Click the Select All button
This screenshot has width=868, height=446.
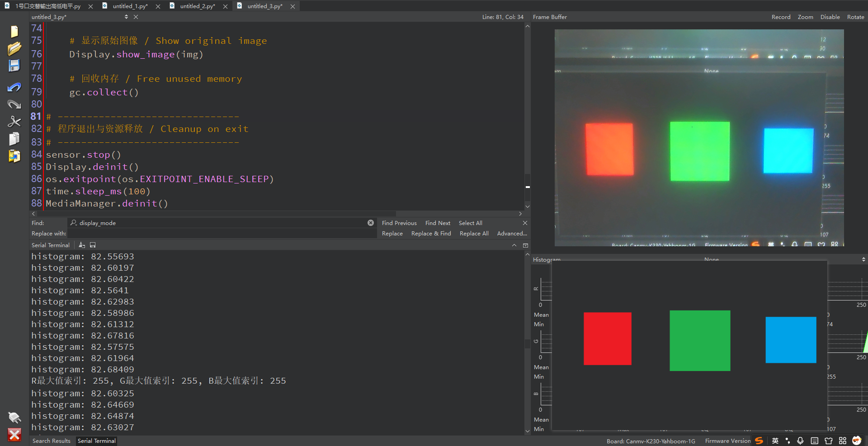point(470,223)
